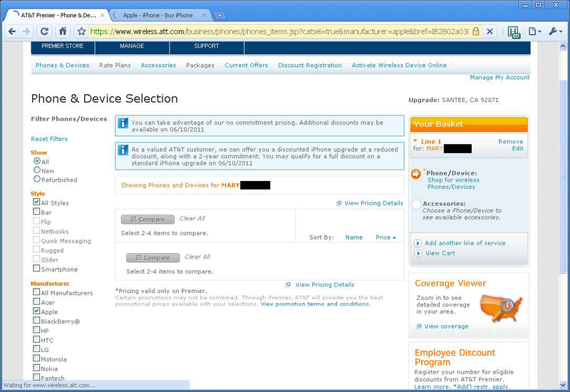Select the All radio button under Show
This screenshot has height=392, width=570.
tap(37, 161)
